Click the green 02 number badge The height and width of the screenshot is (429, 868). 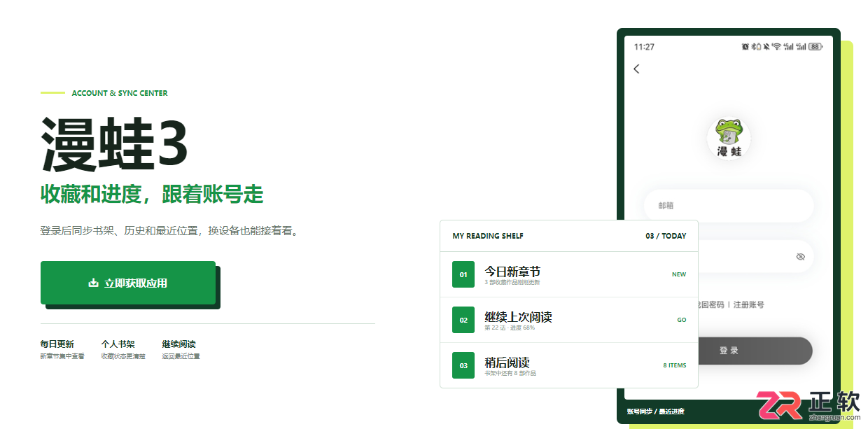(463, 320)
